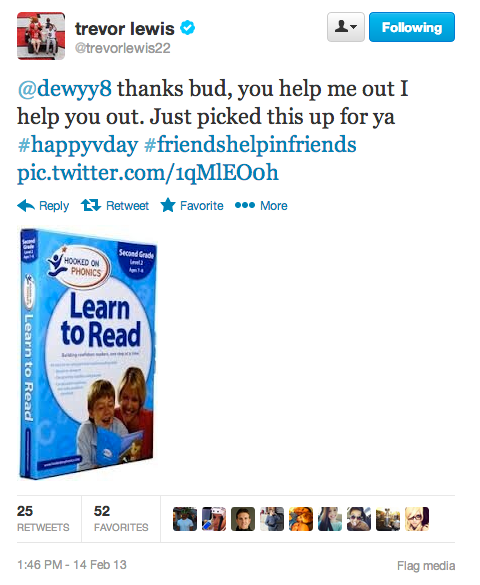Click Flag media

tap(426, 566)
